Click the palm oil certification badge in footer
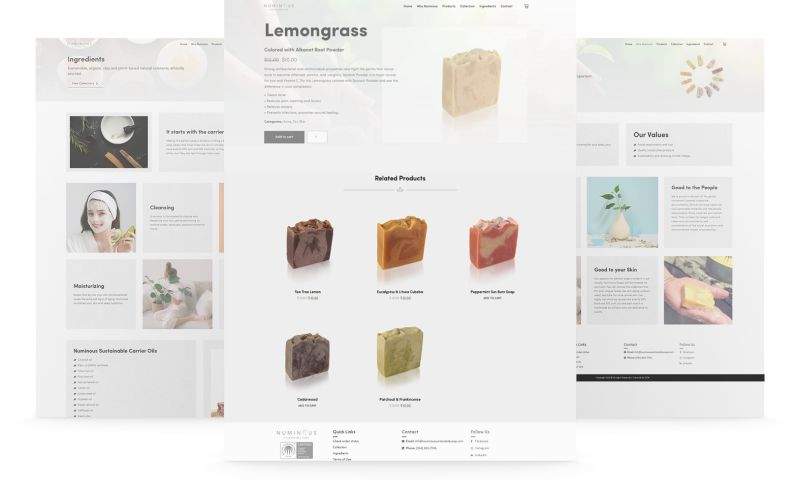Screen dimensions: 800x480 [x=296, y=450]
